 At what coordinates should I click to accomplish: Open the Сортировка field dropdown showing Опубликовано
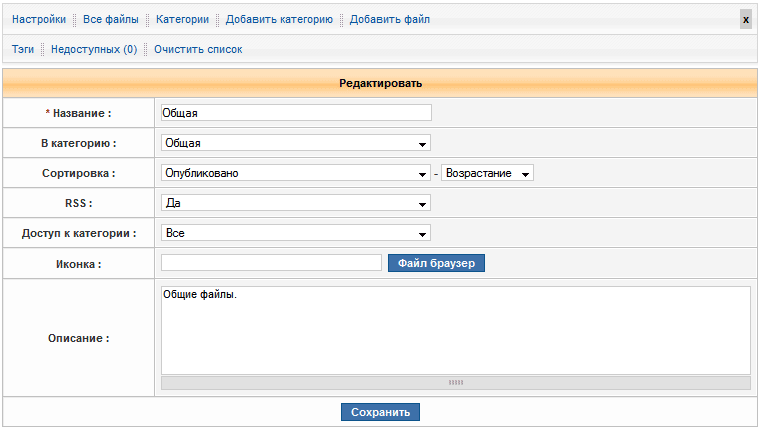pos(295,173)
